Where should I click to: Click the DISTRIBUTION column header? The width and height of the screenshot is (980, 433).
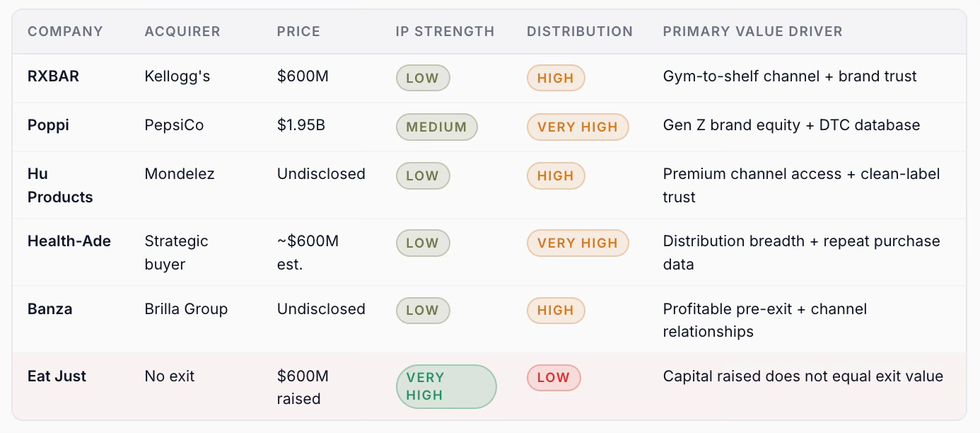pos(580,32)
